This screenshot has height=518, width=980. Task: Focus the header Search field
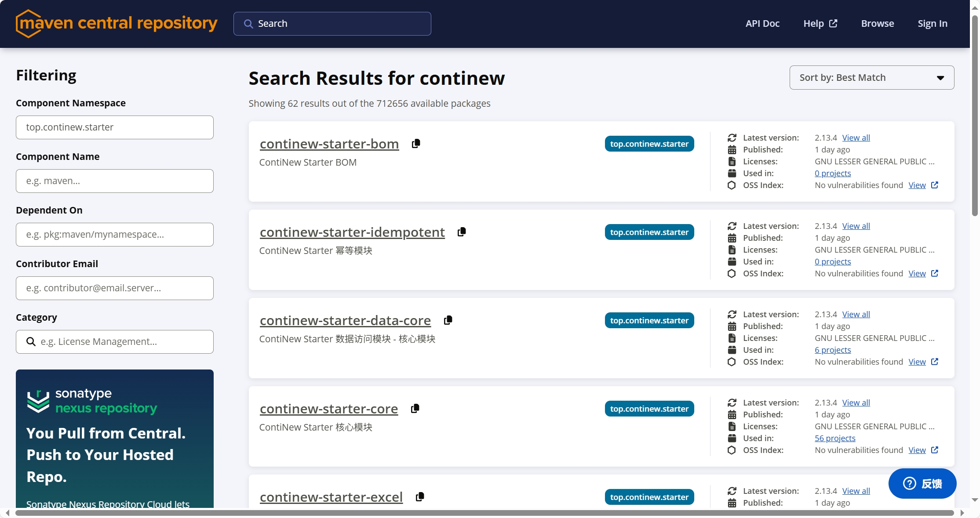coord(332,24)
